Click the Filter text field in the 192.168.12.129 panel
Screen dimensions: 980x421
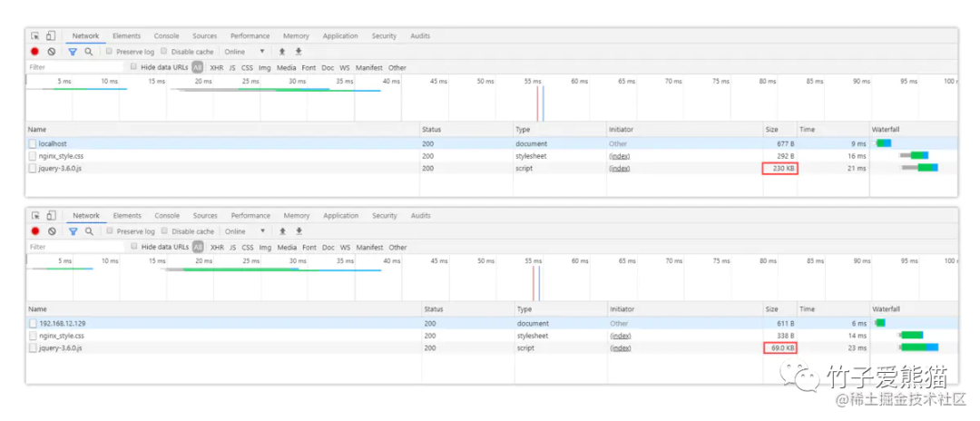76,247
